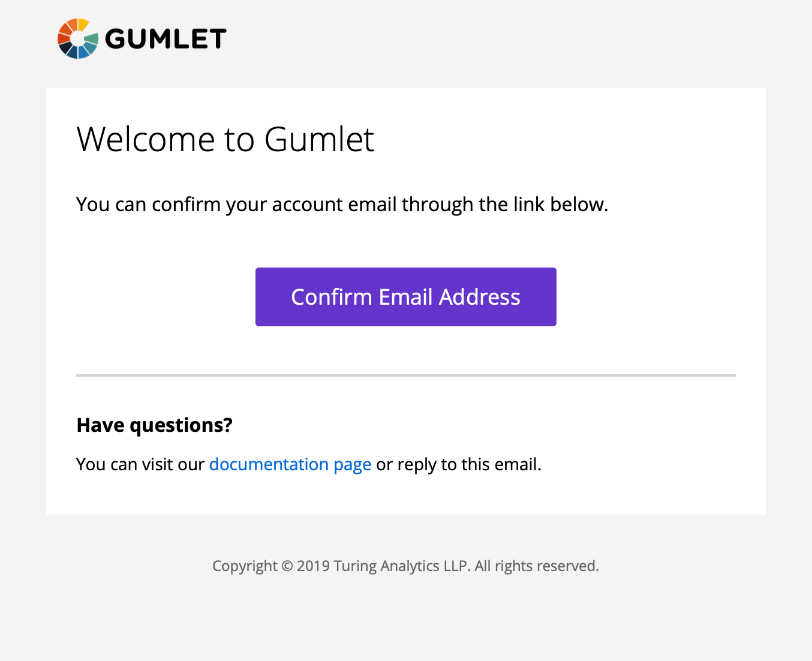812x661 pixels.
Task: Click the word Gumlet in the heading
Action: [x=319, y=139]
